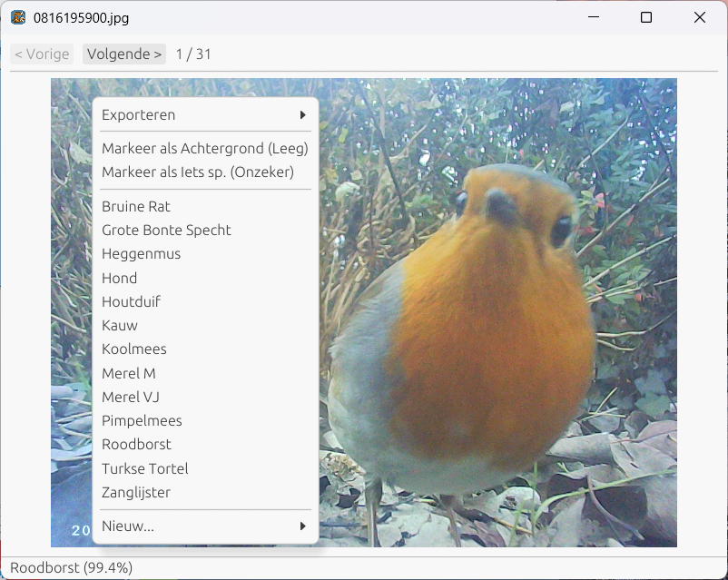Image resolution: width=728 pixels, height=580 pixels.
Task: Select Roodborst from the species menu
Action: pos(136,444)
